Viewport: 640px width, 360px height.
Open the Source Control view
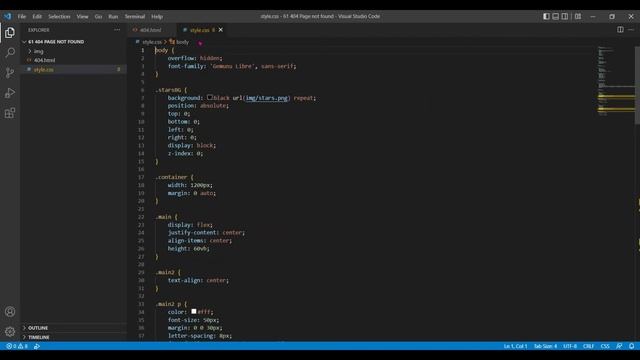10,73
